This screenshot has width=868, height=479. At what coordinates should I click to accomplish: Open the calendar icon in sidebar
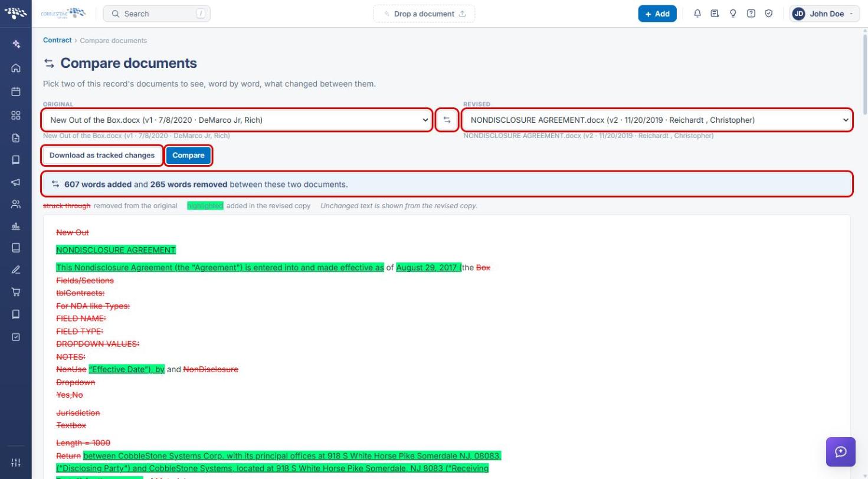click(16, 91)
